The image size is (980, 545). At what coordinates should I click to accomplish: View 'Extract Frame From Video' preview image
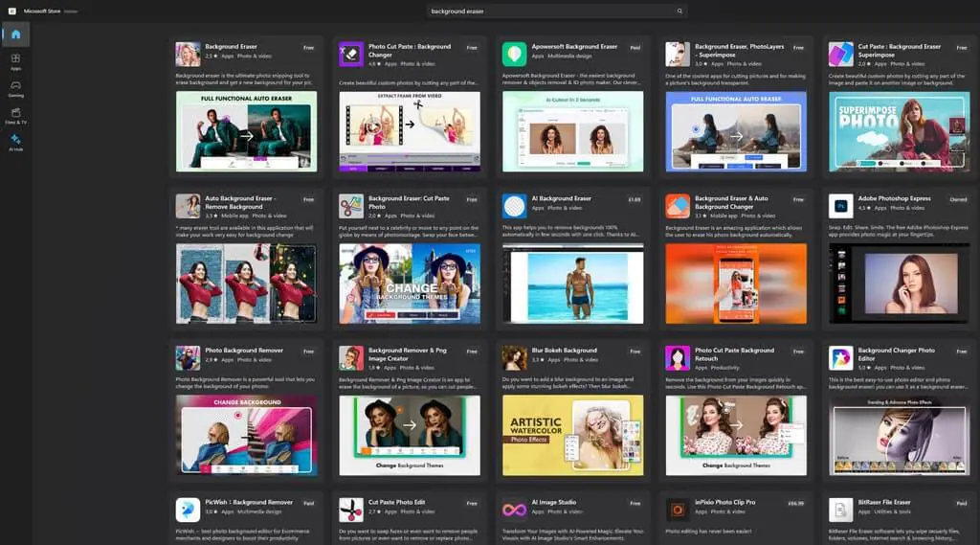[410, 131]
